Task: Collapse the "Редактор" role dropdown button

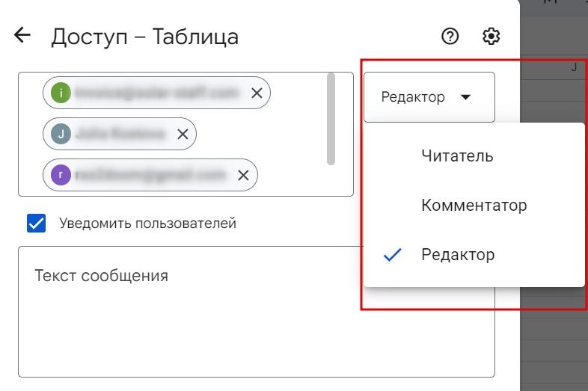Action: [x=429, y=97]
